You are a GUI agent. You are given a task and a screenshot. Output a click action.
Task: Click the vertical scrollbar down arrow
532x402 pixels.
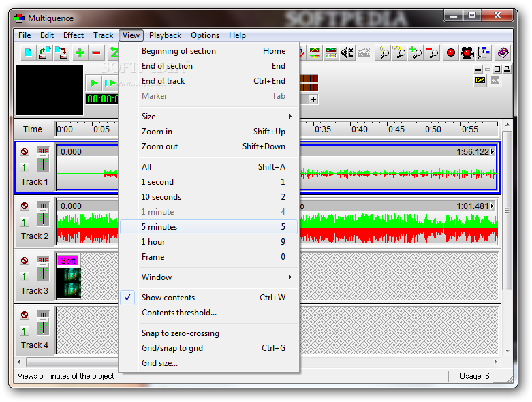pyautogui.click(x=507, y=350)
